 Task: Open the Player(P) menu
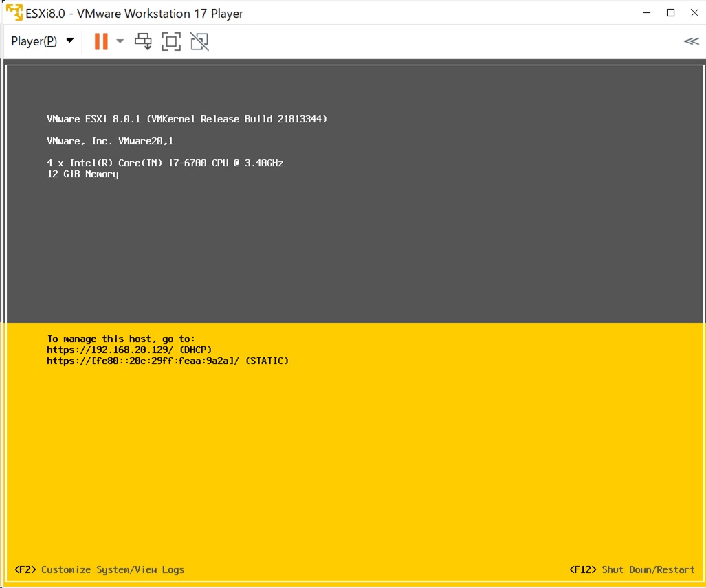point(34,41)
